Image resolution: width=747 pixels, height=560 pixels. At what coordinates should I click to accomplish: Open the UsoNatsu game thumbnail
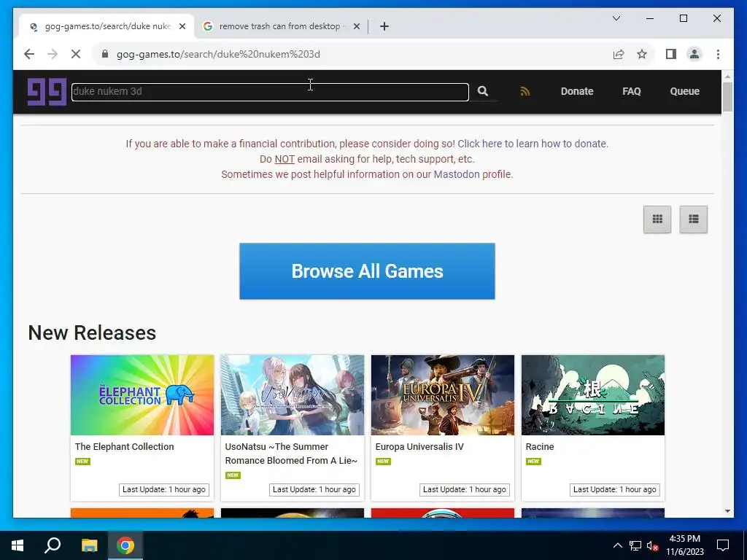coord(292,394)
